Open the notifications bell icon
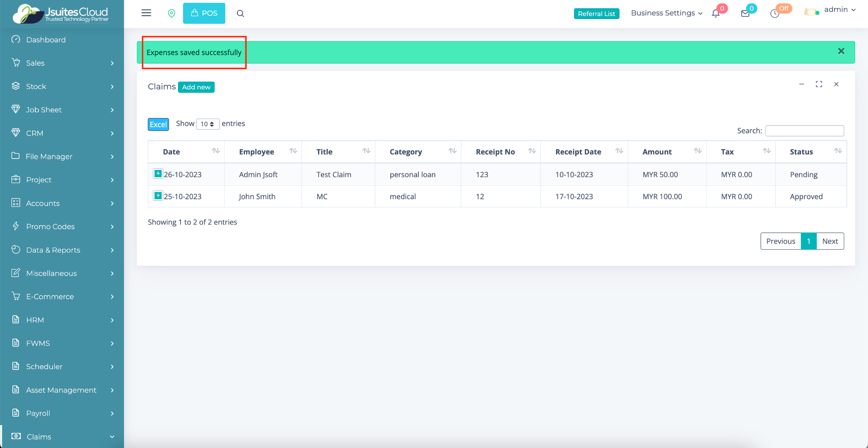This screenshot has width=868, height=448. 716,14
